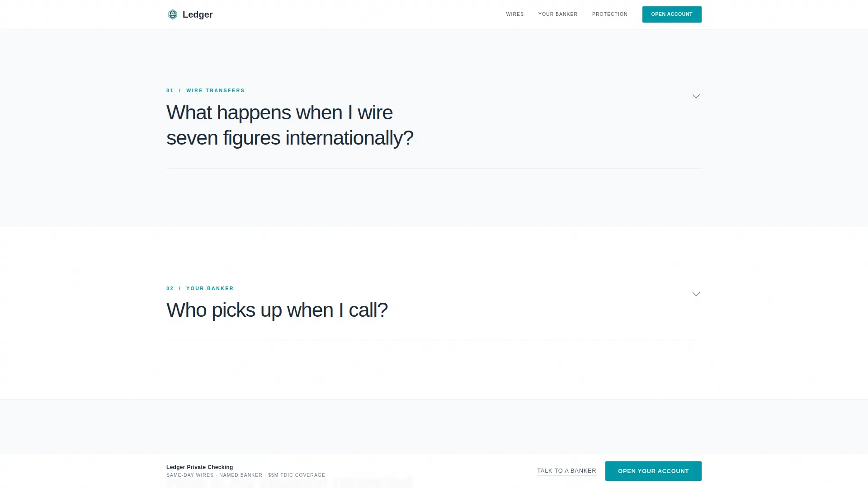868x488 pixels.
Task: Expand the Wire Transfers question chevron
Action: point(696,96)
